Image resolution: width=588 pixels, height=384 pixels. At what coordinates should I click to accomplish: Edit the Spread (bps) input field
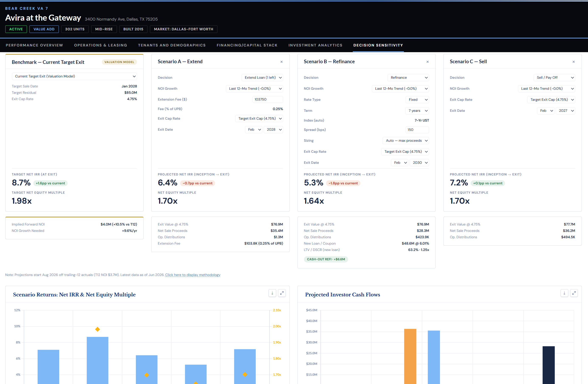click(417, 130)
